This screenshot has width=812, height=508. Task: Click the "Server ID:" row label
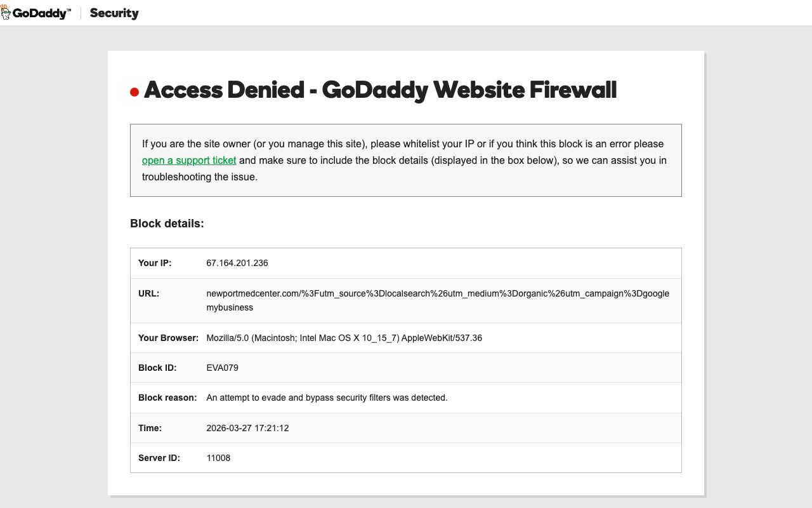click(159, 458)
